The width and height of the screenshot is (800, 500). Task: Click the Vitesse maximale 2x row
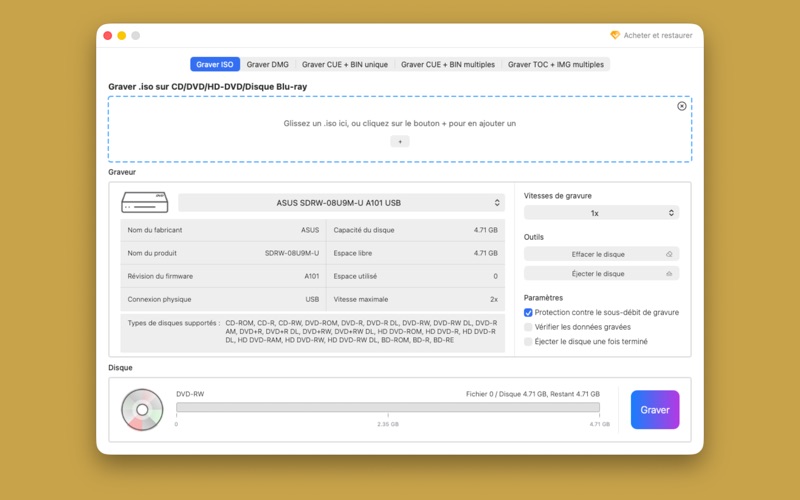tap(416, 299)
